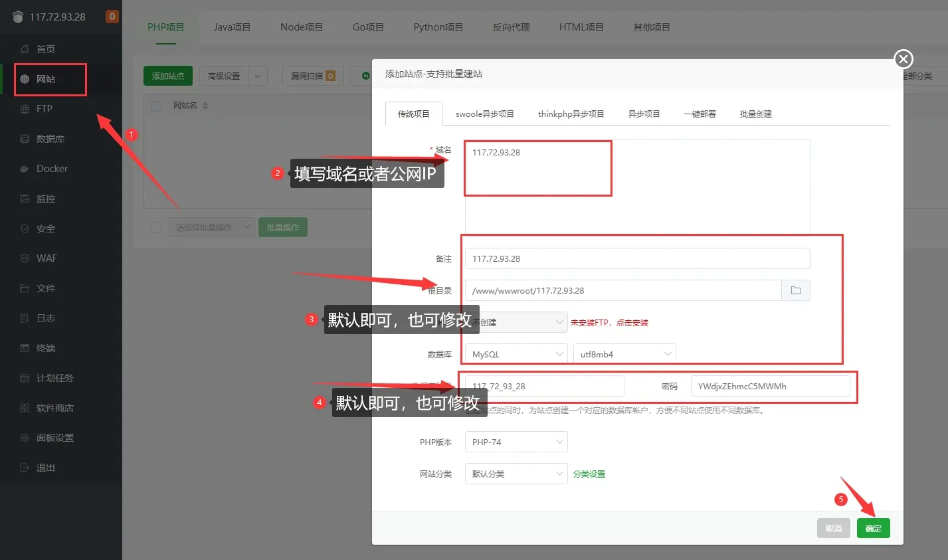Click the 数据库 database icon in sidebar
The height and width of the screenshot is (560, 948).
click(x=25, y=139)
